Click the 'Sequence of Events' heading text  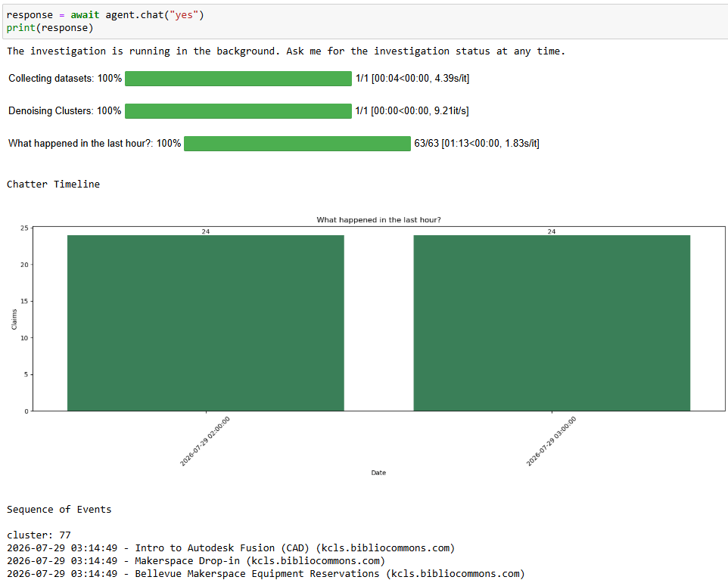(x=59, y=510)
